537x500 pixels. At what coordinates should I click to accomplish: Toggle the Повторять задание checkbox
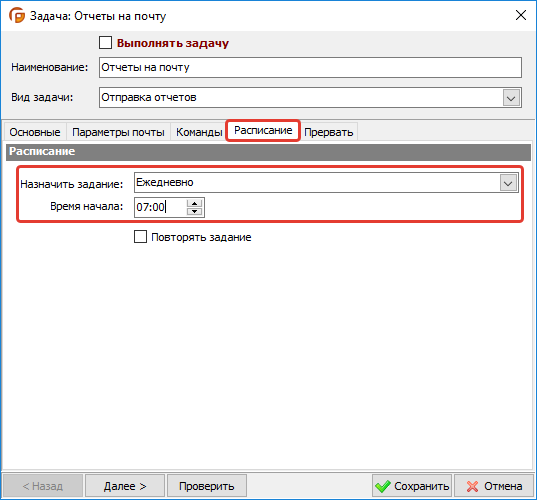tap(140, 237)
